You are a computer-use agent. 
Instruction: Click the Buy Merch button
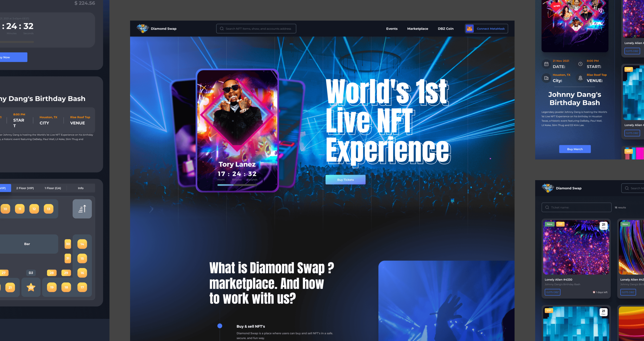575,149
